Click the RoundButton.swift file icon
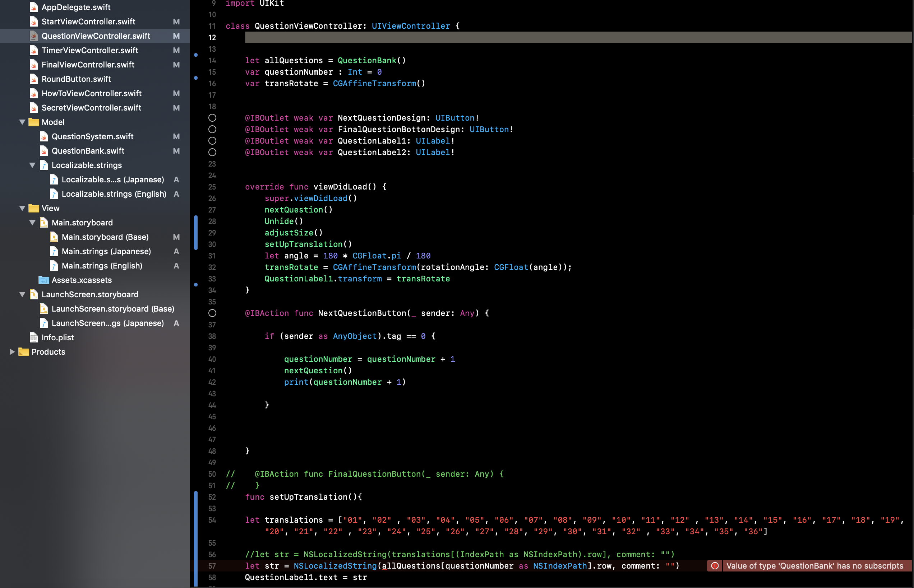Screen dimensions: 914x588 coord(34,79)
